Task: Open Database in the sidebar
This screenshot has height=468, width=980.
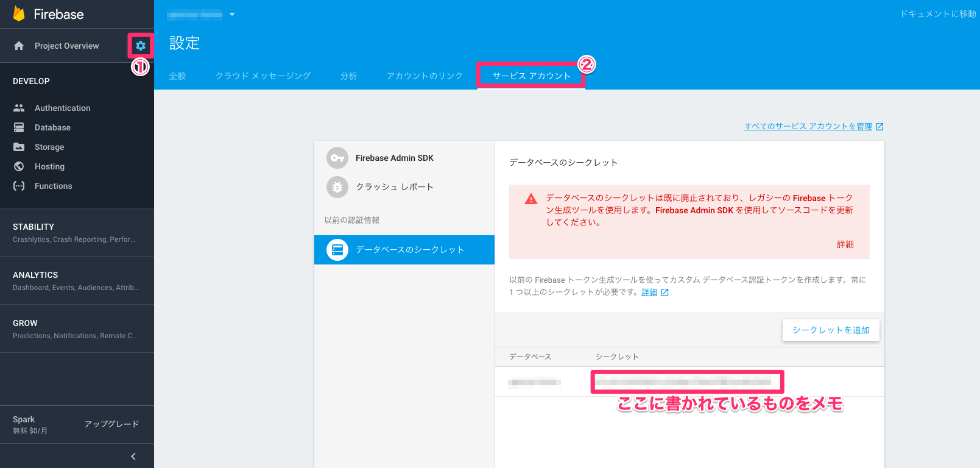Action: (52, 127)
